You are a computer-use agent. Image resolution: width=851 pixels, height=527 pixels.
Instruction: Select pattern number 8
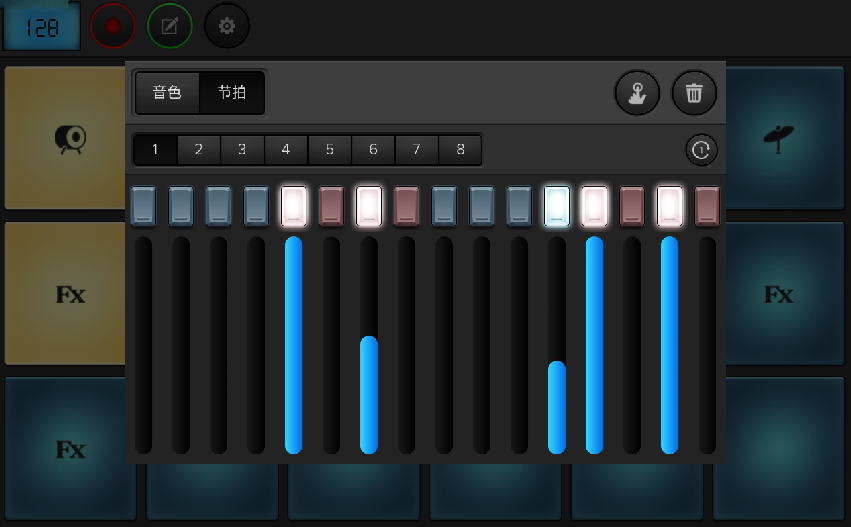(x=460, y=150)
